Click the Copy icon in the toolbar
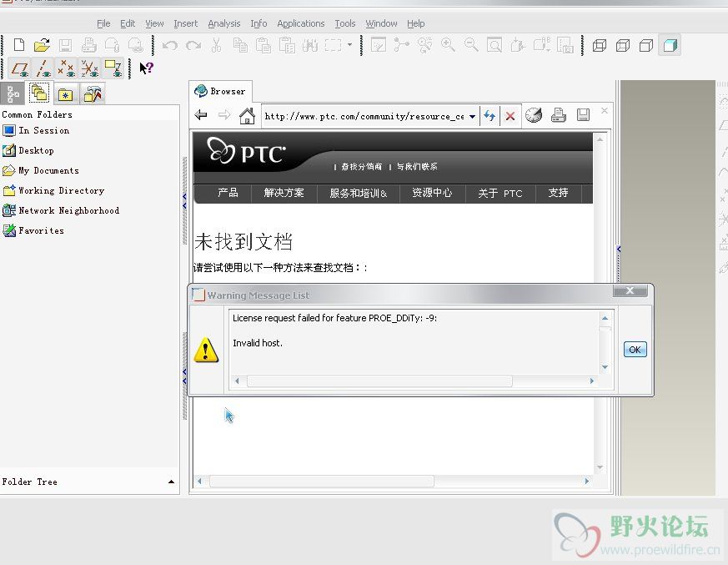The image size is (728, 565). 240,45
